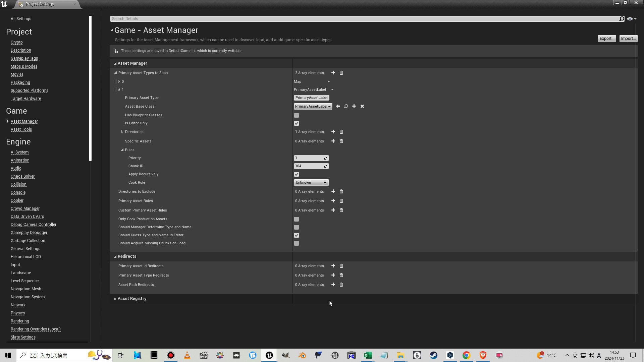Browse to Asset Base Class in content browser

(x=346, y=106)
